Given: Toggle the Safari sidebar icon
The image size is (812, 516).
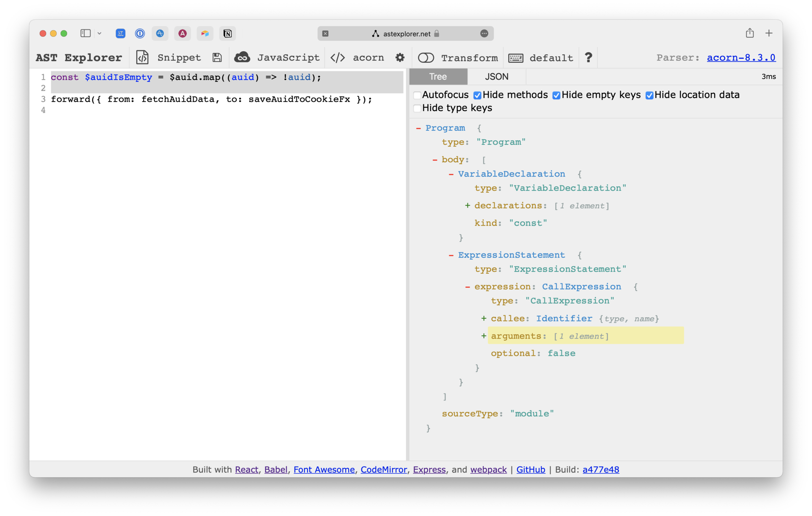Looking at the screenshot, I should 85,33.
